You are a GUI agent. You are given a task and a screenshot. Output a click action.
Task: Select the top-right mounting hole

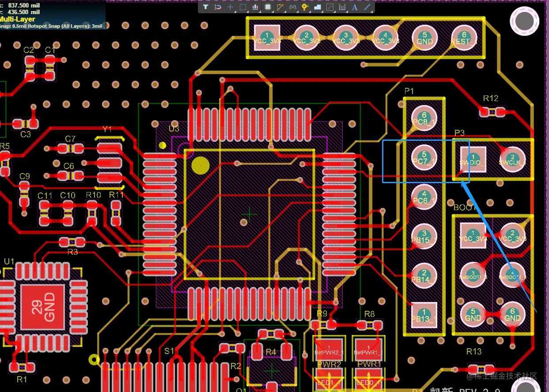point(525,20)
